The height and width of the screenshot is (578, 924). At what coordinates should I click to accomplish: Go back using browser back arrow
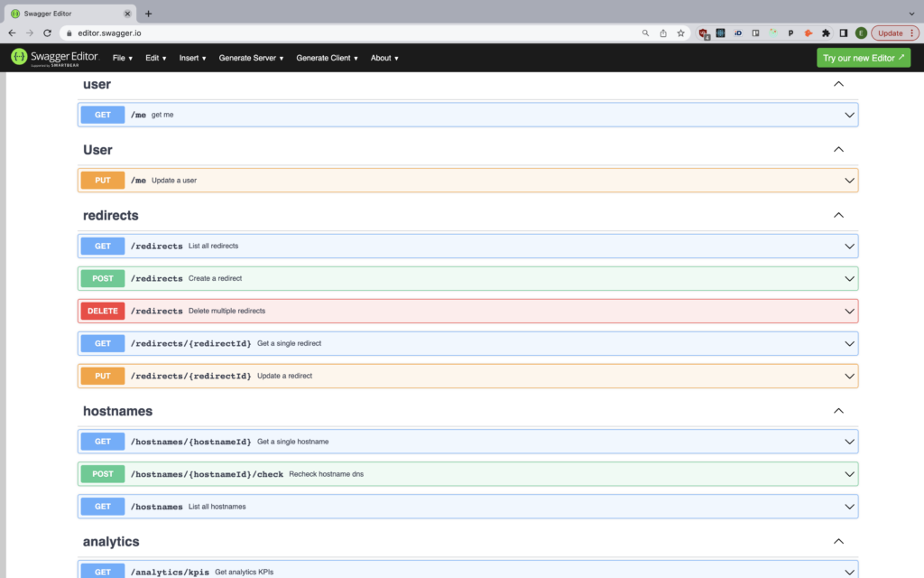[x=12, y=33]
